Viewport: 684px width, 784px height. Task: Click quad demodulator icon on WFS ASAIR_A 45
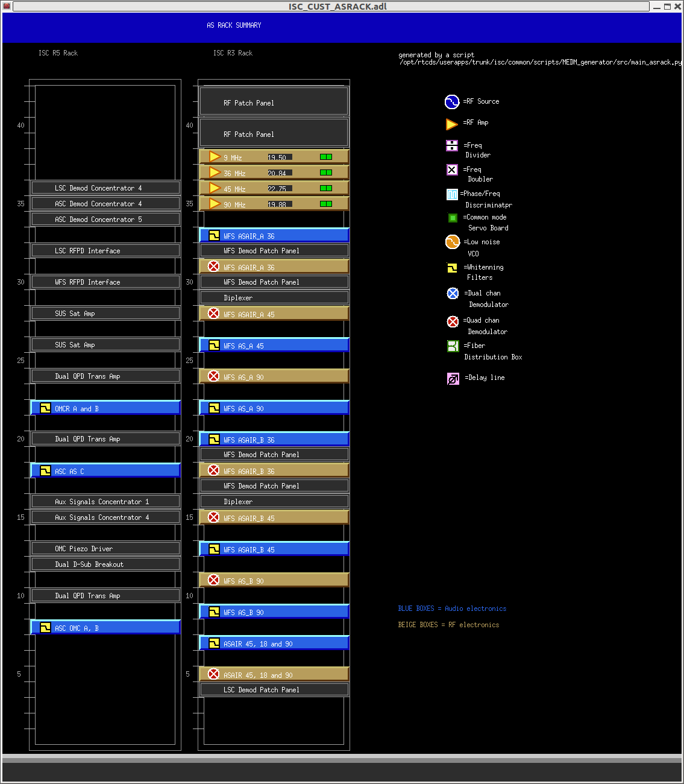pos(213,313)
